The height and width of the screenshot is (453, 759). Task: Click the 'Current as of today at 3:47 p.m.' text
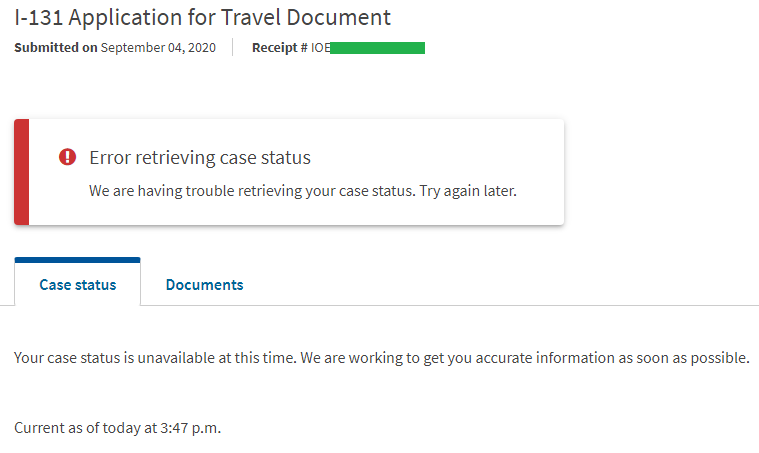coord(118,428)
